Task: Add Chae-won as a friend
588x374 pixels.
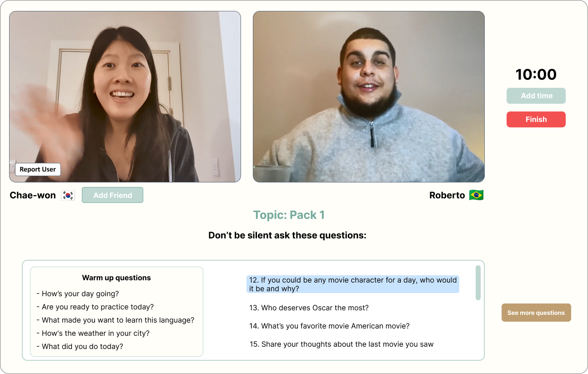Action: click(x=112, y=195)
